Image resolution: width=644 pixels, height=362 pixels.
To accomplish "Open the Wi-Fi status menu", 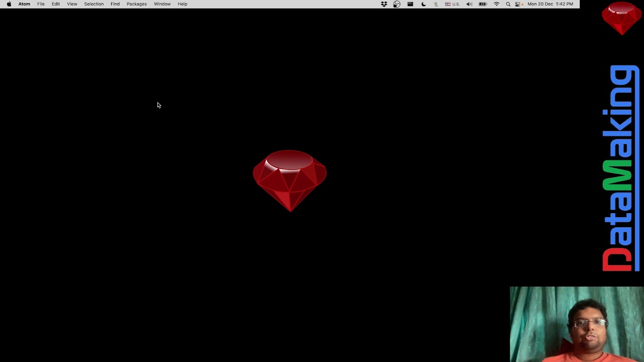I will pos(497,4).
